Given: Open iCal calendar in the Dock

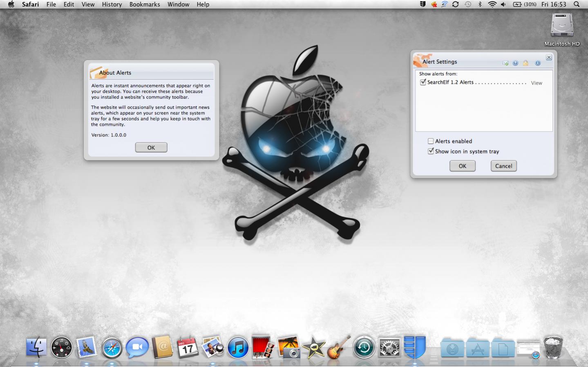Looking at the screenshot, I should tap(188, 347).
